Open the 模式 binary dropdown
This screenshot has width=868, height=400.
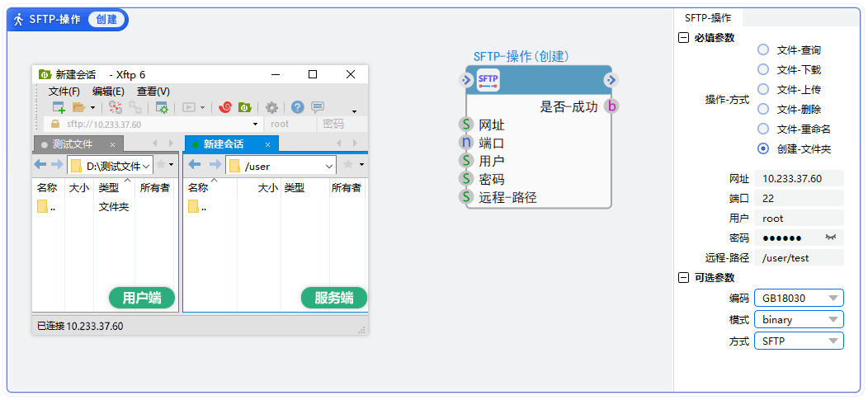799,320
